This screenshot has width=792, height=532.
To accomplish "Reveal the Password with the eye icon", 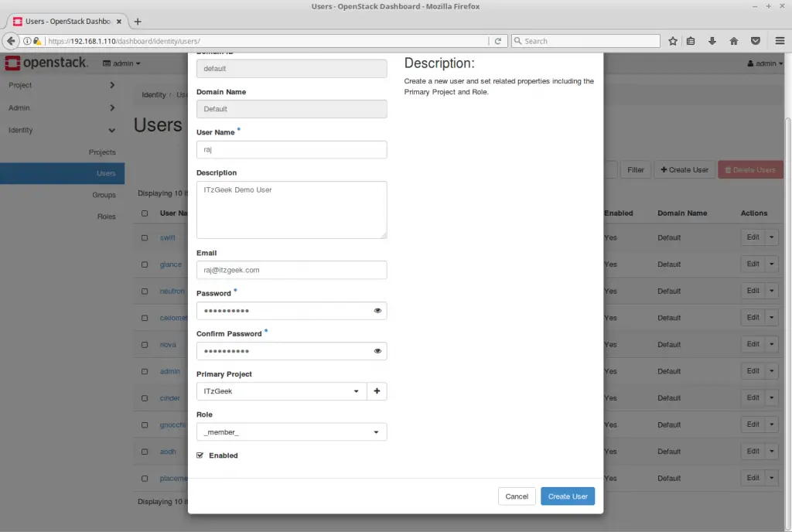I will (377, 310).
